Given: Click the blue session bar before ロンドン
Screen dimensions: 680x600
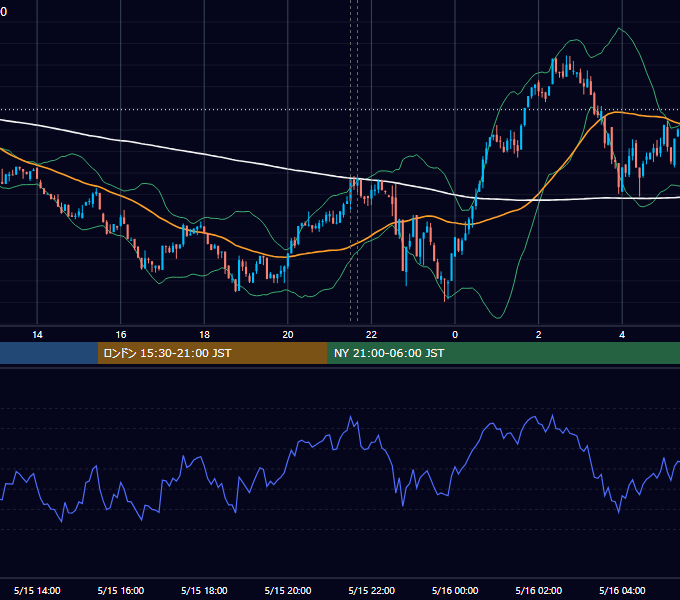Looking at the screenshot, I should tap(49, 353).
